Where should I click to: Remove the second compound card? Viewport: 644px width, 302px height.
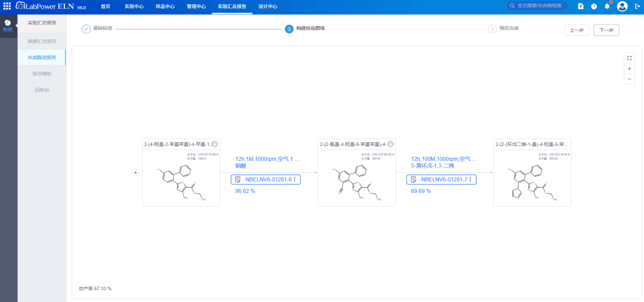[391, 144]
